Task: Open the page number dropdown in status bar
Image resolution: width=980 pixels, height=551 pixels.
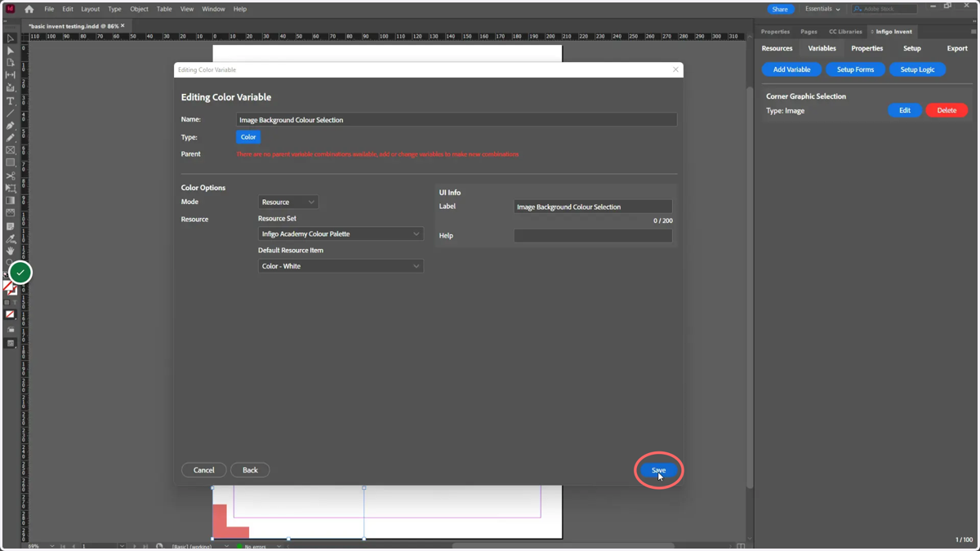Action: pos(122,546)
